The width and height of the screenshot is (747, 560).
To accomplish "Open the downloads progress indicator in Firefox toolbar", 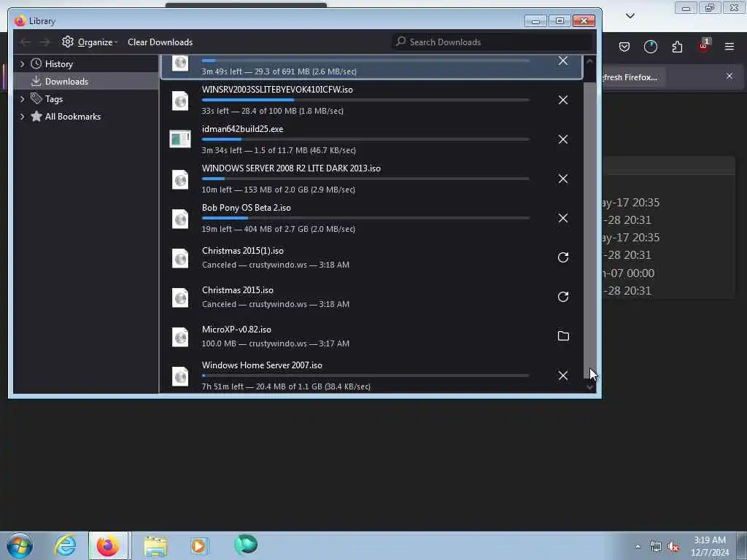I will point(650,47).
